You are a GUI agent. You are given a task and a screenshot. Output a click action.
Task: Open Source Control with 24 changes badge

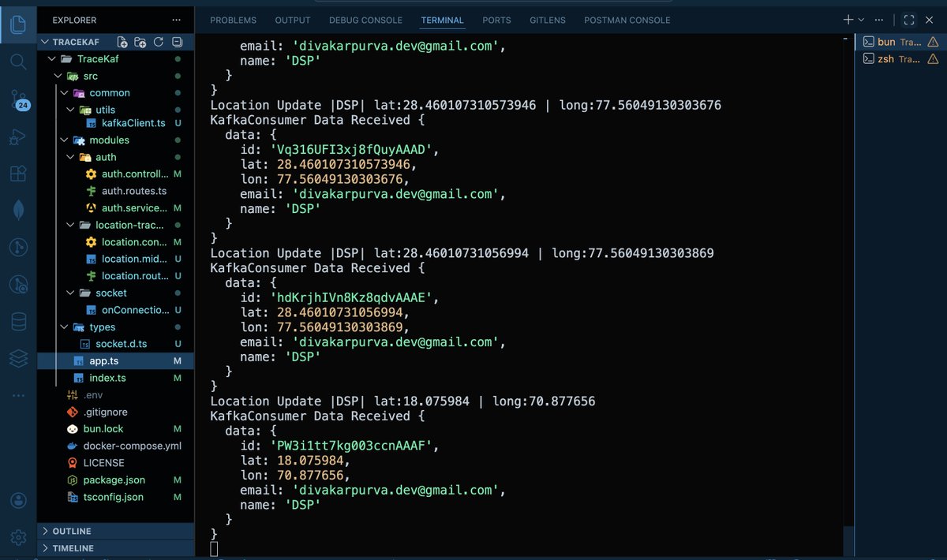(18, 99)
